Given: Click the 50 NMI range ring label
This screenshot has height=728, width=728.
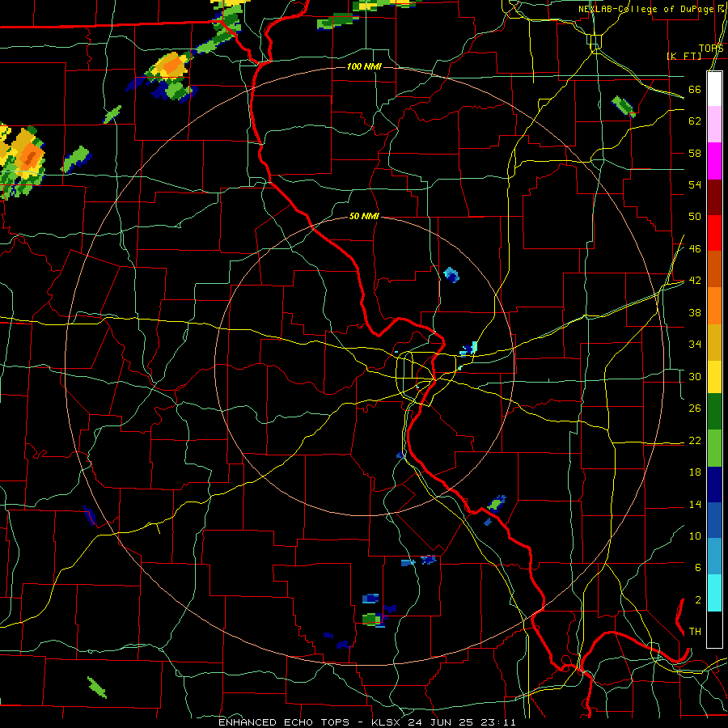Looking at the screenshot, I should (x=364, y=216).
